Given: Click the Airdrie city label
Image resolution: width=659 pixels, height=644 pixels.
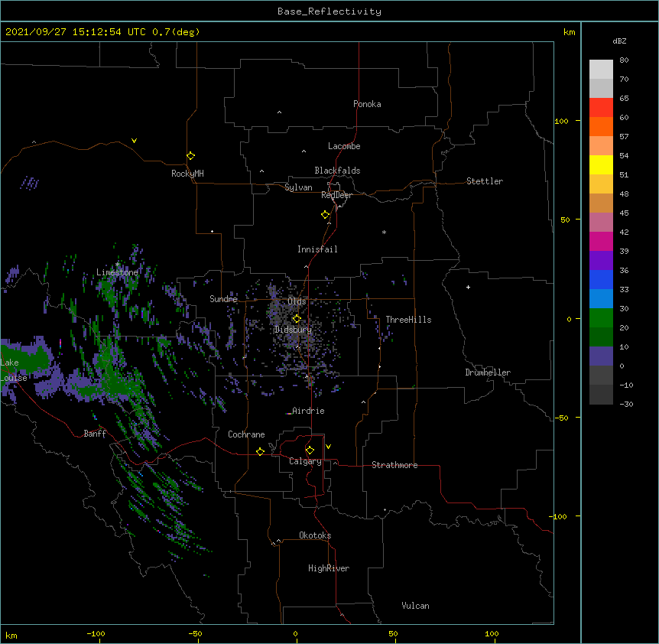Looking at the screenshot, I should click(x=308, y=411).
